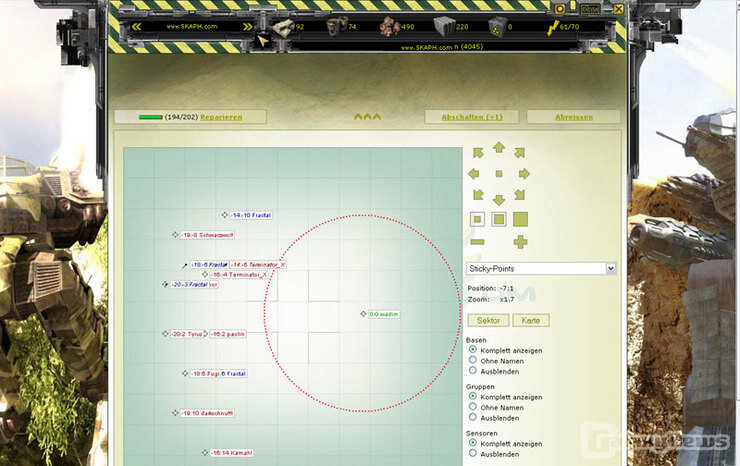Zoom in with the plus icon
The image size is (740, 466).
tap(521, 242)
